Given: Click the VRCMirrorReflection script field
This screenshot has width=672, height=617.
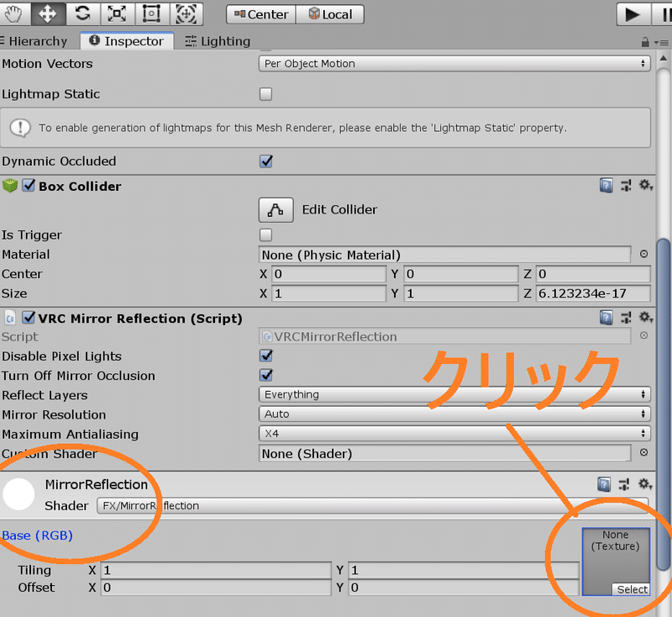Looking at the screenshot, I should pyautogui.click(x=444, y=336).
